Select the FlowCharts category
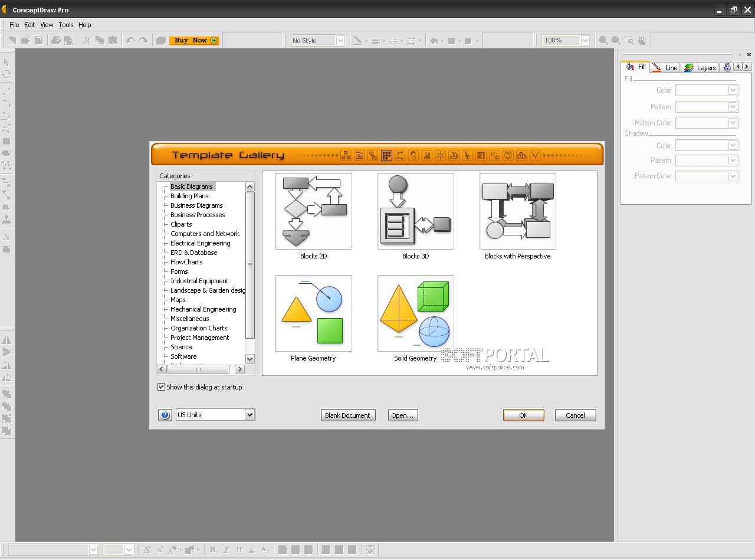755x560 pixels. (186, 262)
